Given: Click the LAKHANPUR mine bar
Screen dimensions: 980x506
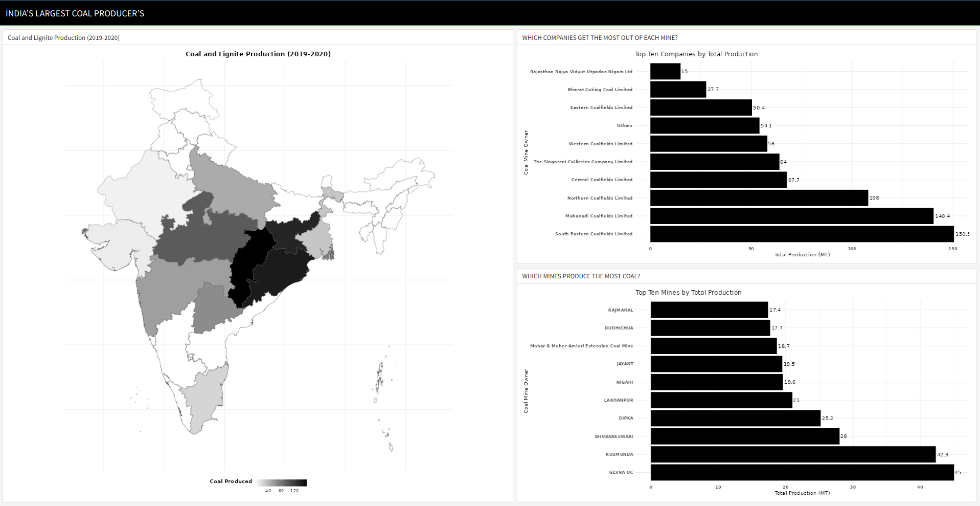Looking at the screenshot, I should 721,400.
